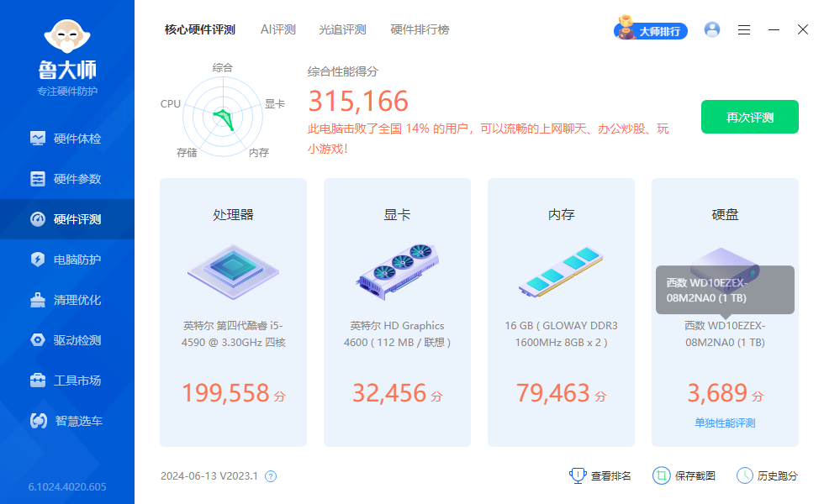Open 清理优化 in the sidebar
Image resolution: width=824 pixels, height=504 pixels.
66,301
